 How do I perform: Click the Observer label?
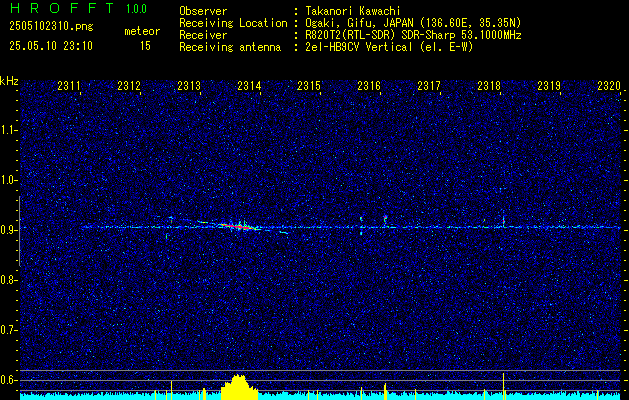coord(203,11)
